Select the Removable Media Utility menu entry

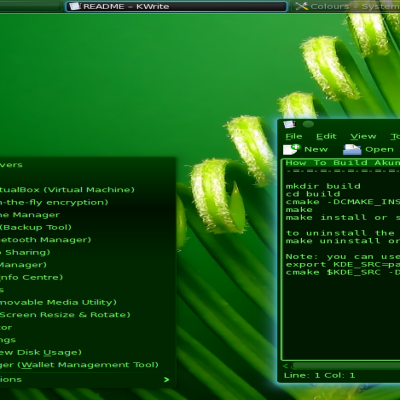87,302
